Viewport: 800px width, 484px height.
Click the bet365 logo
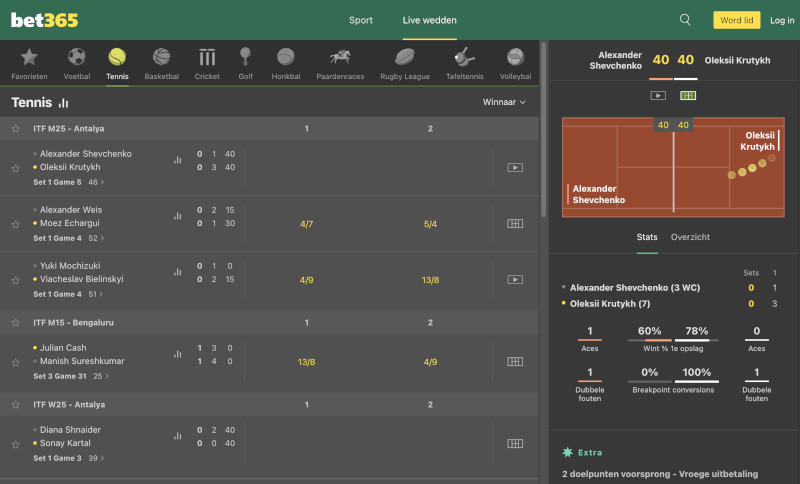44,20
